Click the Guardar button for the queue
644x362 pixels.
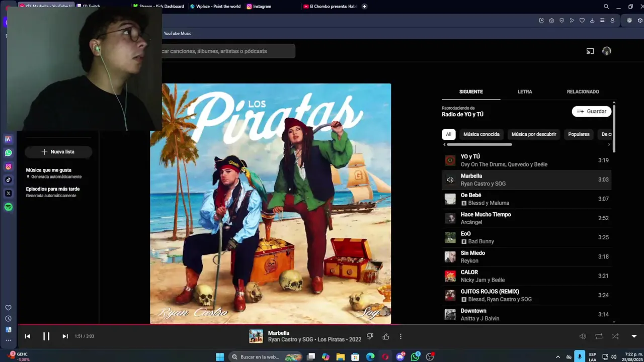click(x=591, y=111)
